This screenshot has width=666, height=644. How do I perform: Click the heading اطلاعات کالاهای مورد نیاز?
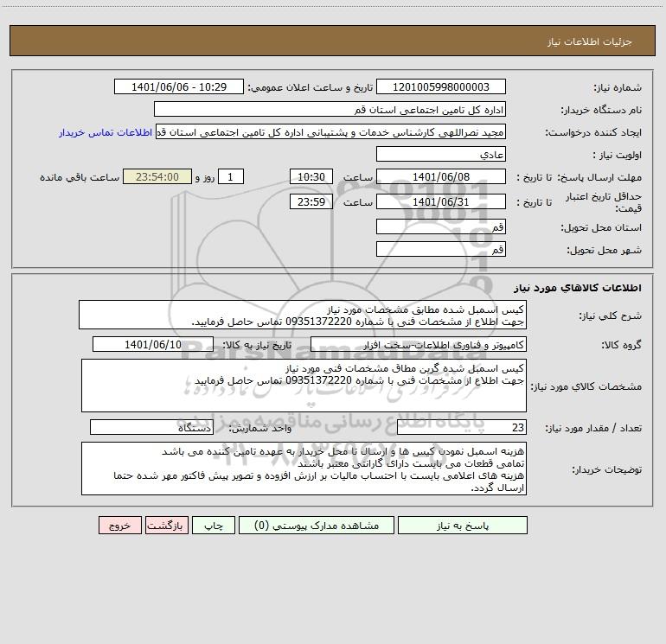click(578, 287)
